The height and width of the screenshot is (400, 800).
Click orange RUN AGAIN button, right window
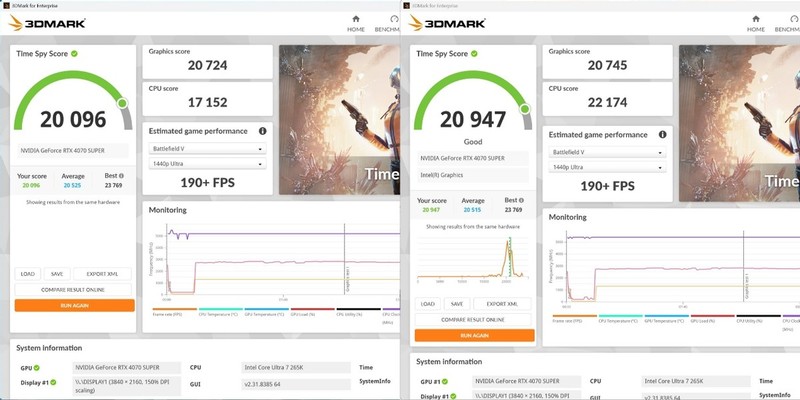tap(474, 335)
